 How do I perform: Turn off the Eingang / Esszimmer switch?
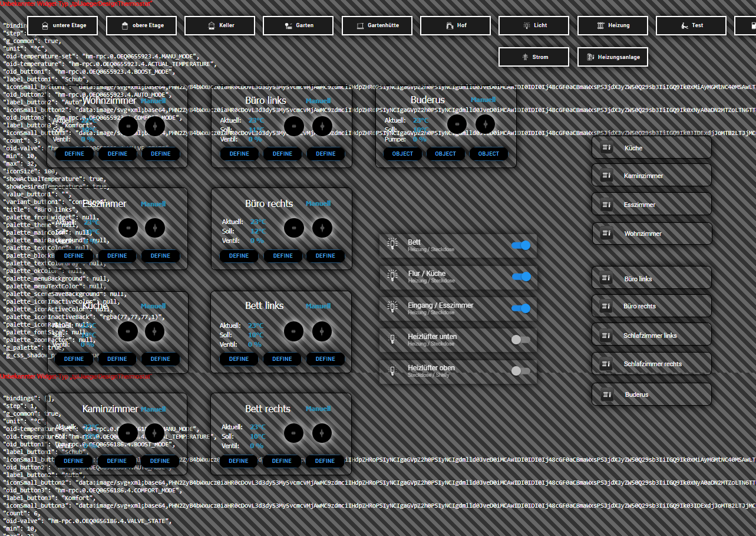click(x=521, y=308)
